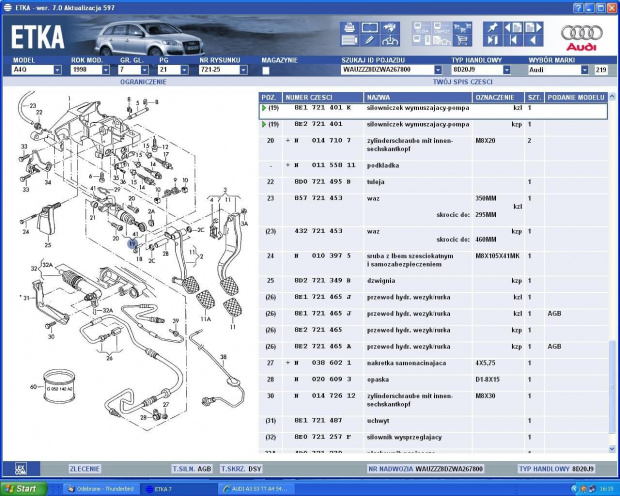Click the NR NADWOZIA chassis number field
The image size is (620, 496).
click(425, 469)
